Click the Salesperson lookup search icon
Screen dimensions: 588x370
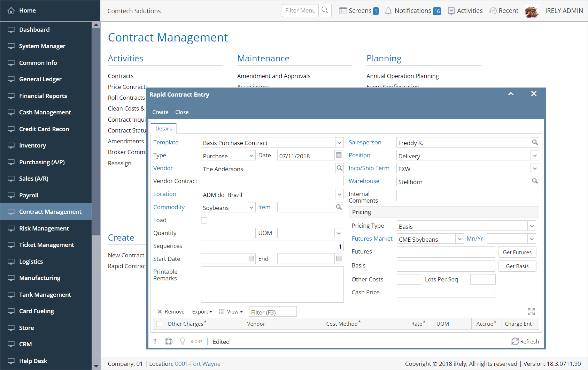coord(535,142)
